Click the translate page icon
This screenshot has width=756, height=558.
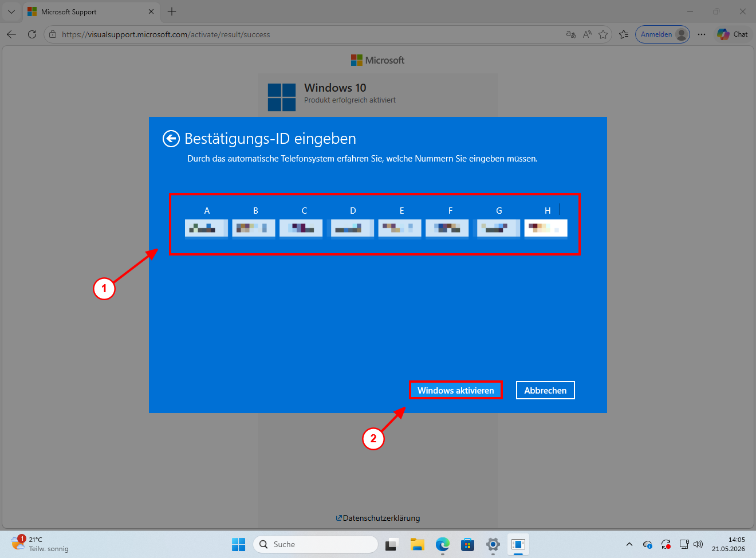(x=571, y=34)
